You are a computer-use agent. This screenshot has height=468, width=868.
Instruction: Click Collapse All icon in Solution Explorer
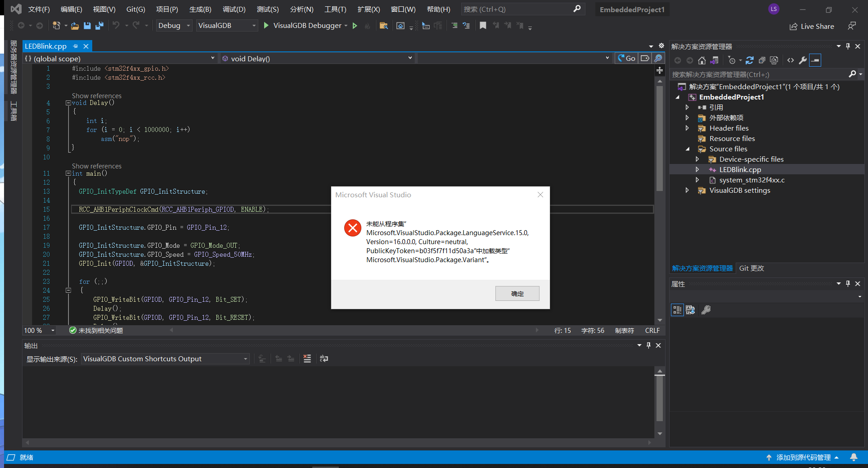[762, 60]
